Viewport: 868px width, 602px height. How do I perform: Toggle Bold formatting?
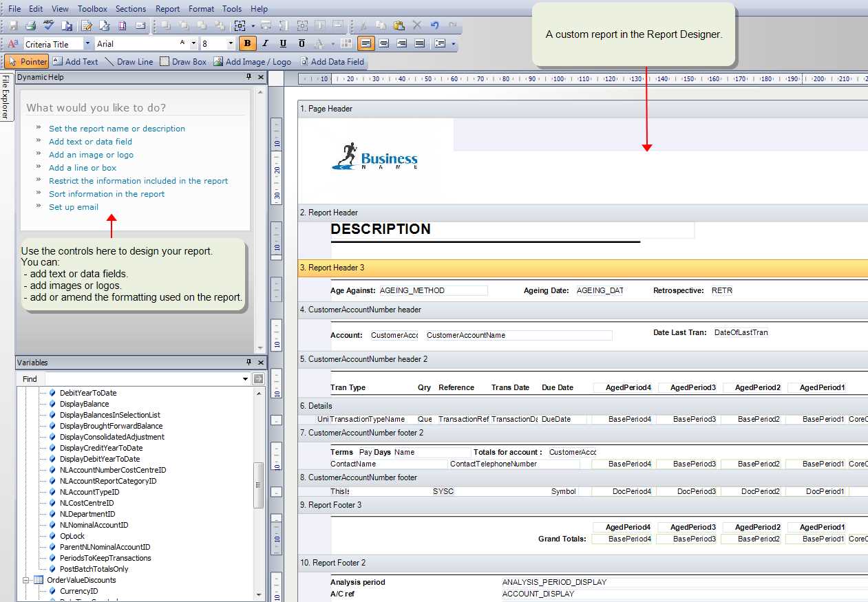tap(247, 43)
